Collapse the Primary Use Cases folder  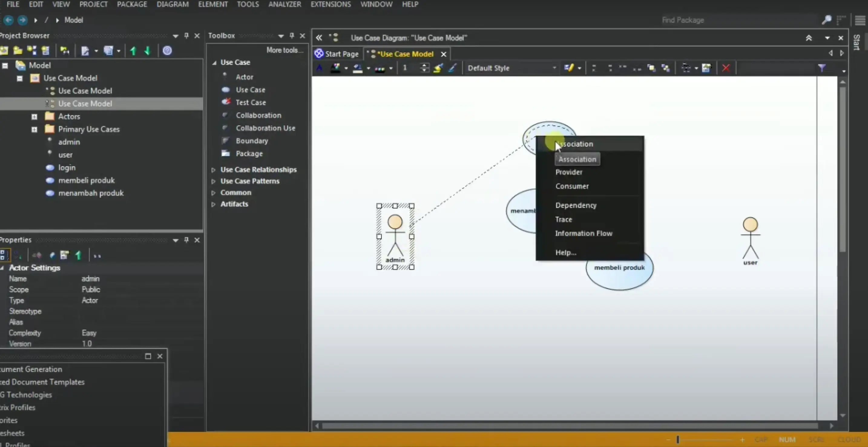(x=34, y=129)
